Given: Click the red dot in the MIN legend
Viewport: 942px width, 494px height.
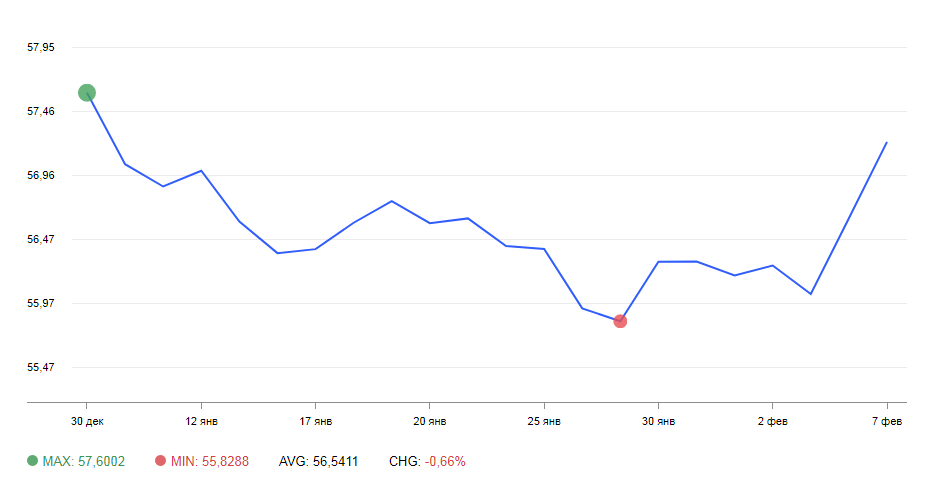Looking at the screenshot, I should point(161,461).
